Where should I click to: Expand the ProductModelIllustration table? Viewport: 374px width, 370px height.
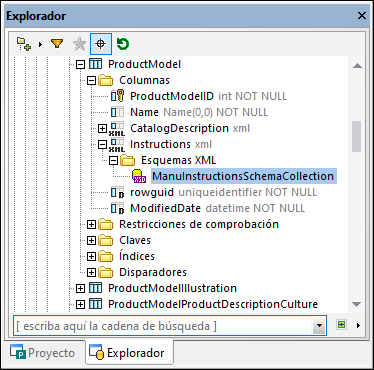point(80,288)
